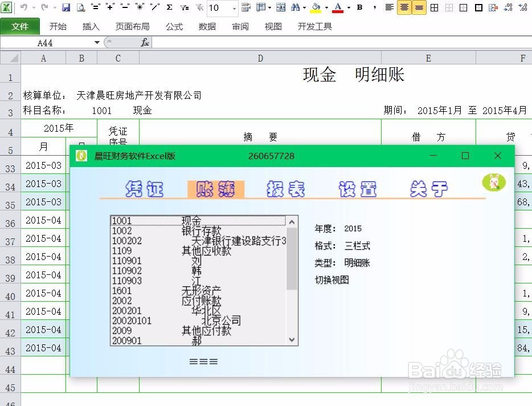532x406 pixels.
Task: Open the 开发工具 ribbon tab
Action: coord(314,26)
